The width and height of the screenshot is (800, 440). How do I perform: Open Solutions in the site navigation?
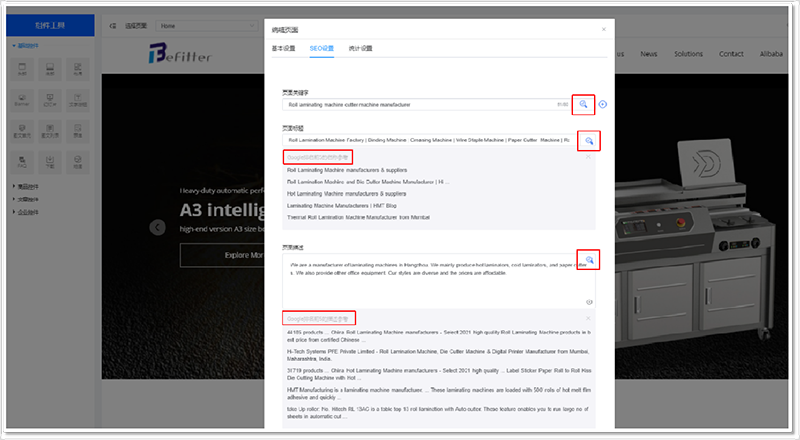point(688,54)
